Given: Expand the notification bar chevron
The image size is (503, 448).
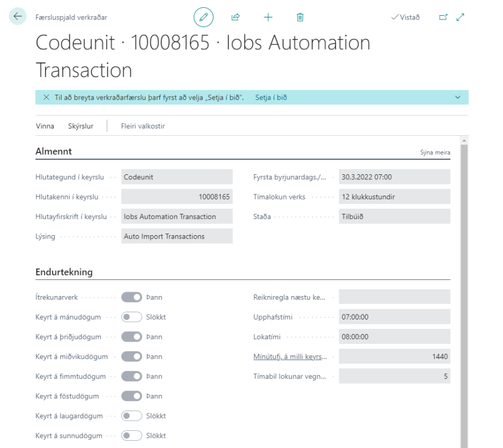Looking at the screenshot, I should 458,98.
